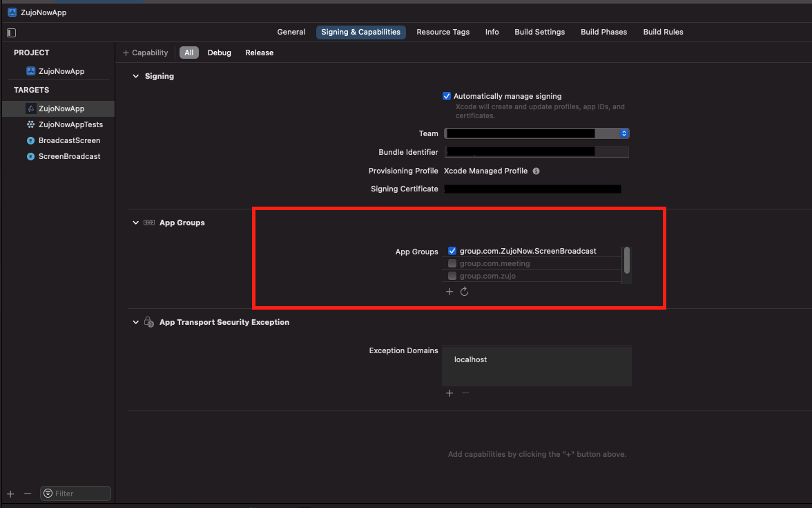Collapse the Signing section
This screenshot has height=508, width=812.
(x=135, y=76)
